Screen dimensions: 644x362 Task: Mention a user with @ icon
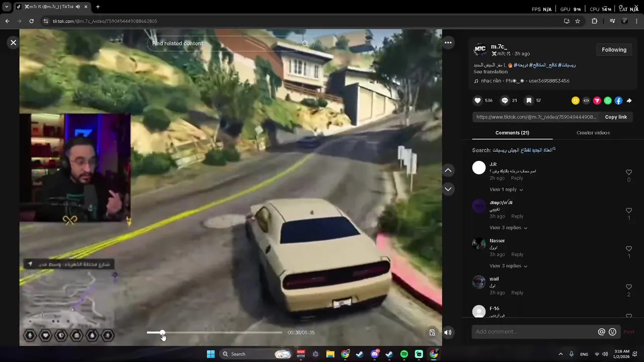tap(601, 332)
